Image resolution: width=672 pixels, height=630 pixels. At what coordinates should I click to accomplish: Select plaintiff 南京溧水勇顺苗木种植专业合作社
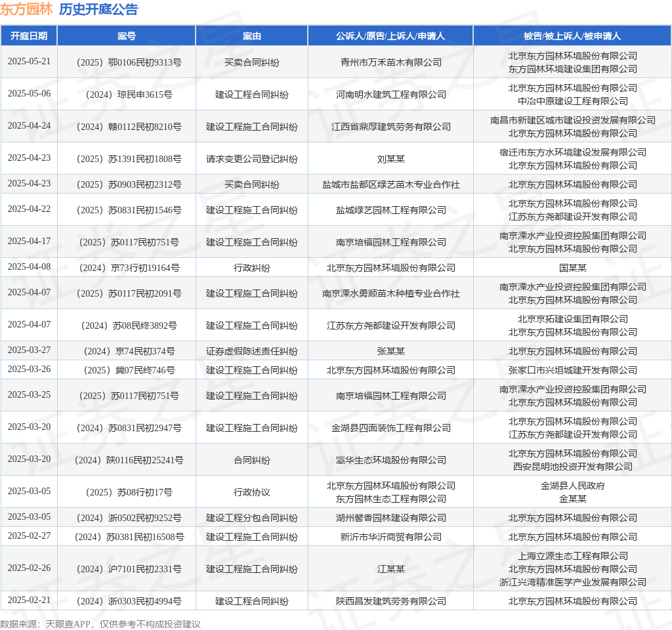pos(391,293)
